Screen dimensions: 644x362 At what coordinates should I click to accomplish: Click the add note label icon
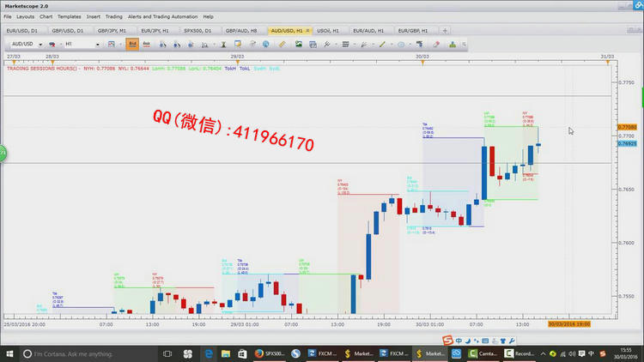(238, 44)
